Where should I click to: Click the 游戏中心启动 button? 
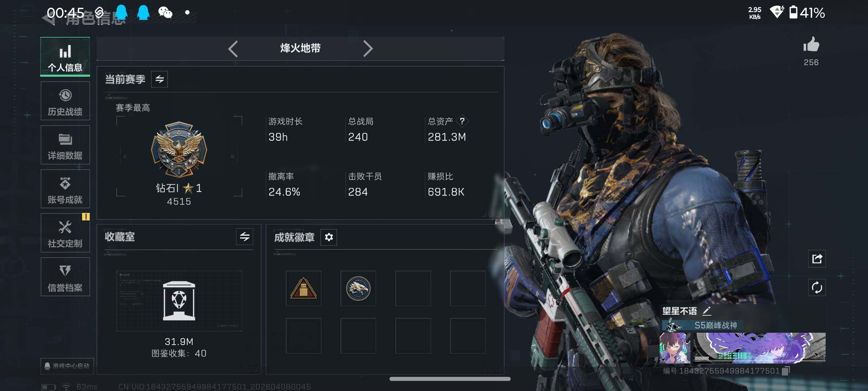pos(67,366)
